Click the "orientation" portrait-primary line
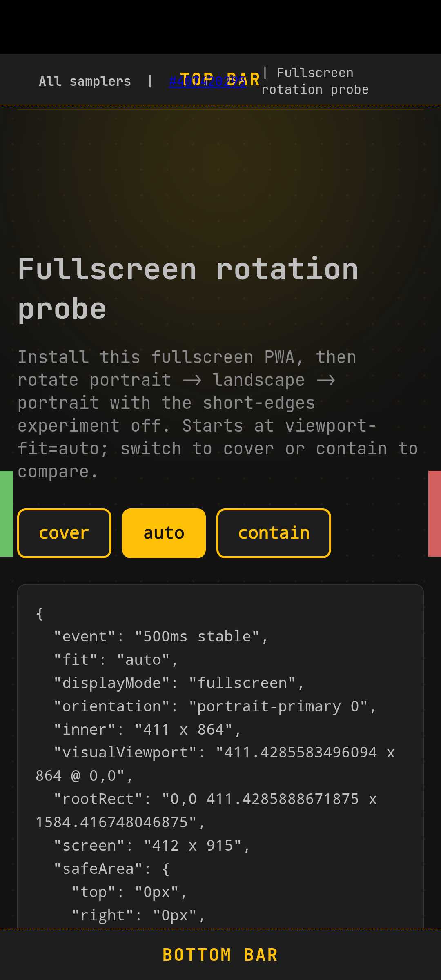Image resolution: width=441 pixels, height=980 pixels. [215, 706]
